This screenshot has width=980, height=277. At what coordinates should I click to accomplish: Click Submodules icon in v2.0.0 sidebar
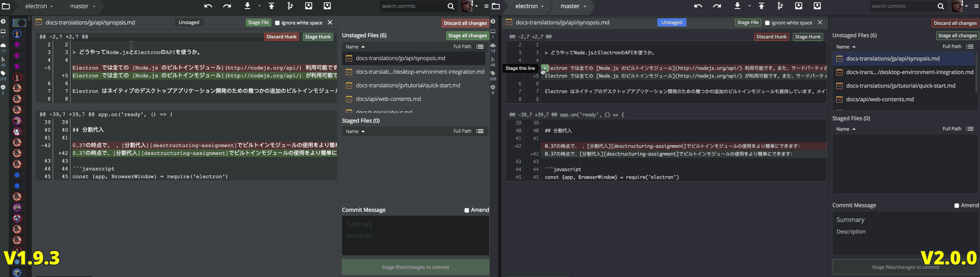pyautogui.click(x=493, y=87)
